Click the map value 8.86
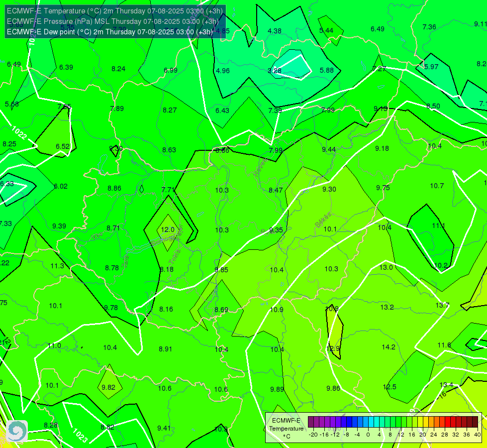The width and height of the screenshot is (487, 448). pos(114,188)
